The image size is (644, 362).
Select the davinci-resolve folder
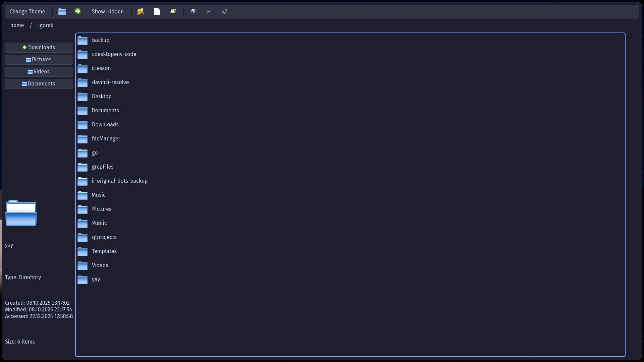coord(110,82)
